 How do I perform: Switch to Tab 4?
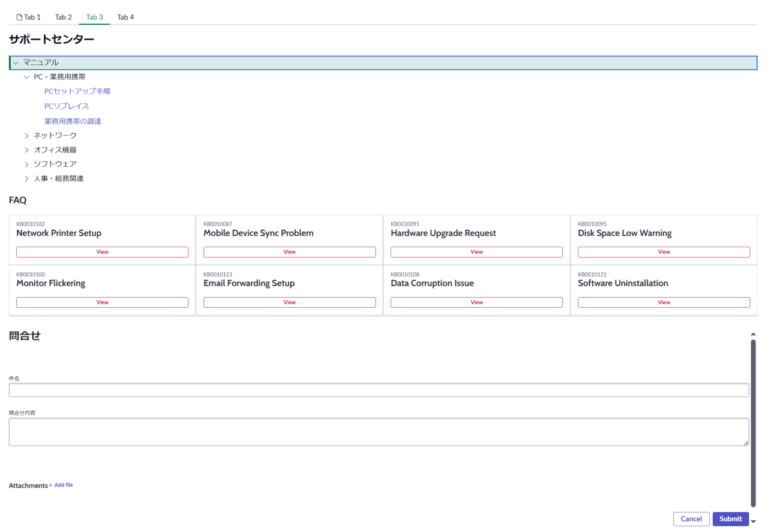coord(125,17)
